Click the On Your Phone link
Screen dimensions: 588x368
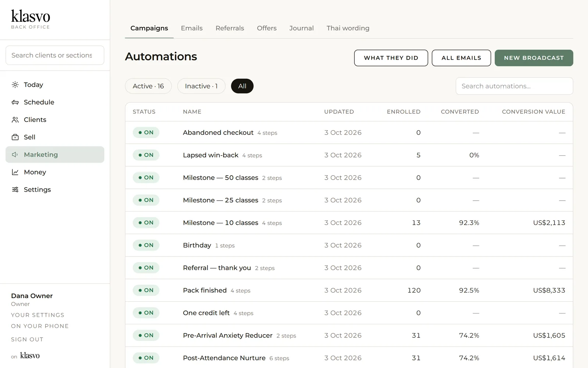click(x=40, y=326)
